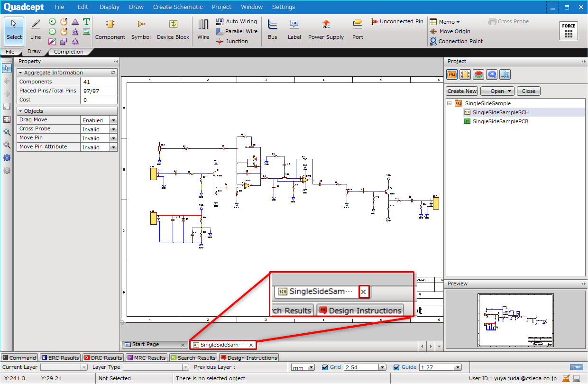The image size is (588, 384).
Task: Click the stacked layers icon in Project panel
Action: 478,74
